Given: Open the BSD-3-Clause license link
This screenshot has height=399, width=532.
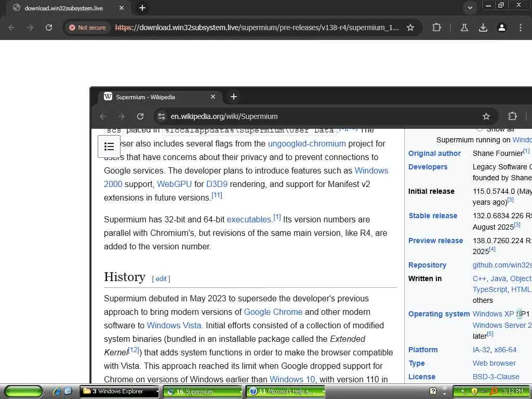Looking at the screenshot, I should [x=496, y=377].
